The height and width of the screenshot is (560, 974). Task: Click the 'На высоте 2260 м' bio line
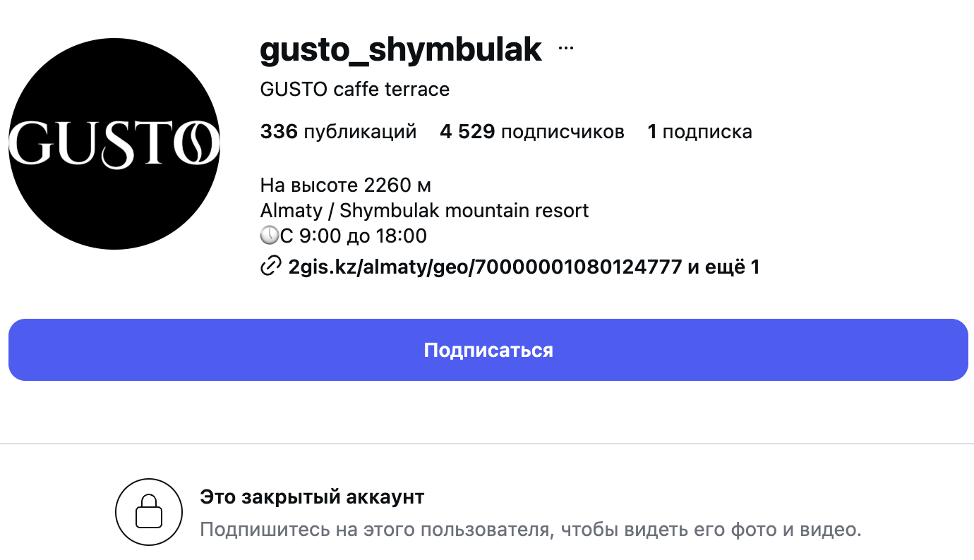click(345, 185)
